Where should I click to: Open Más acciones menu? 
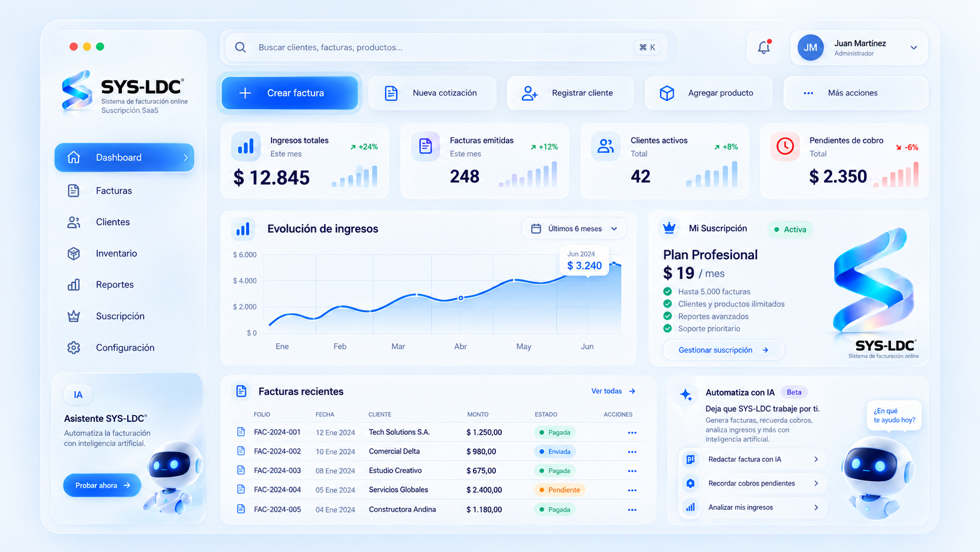tap(856, 93)
